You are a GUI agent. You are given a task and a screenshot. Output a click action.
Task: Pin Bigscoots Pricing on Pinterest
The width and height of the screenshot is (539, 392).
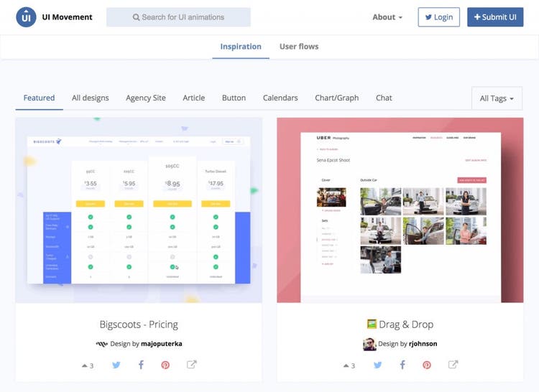point(165,365)
